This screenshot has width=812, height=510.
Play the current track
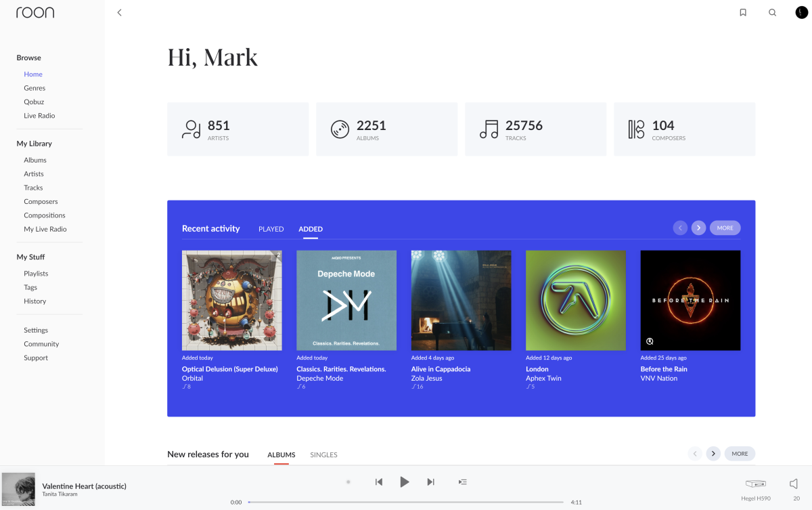point(404,482)
